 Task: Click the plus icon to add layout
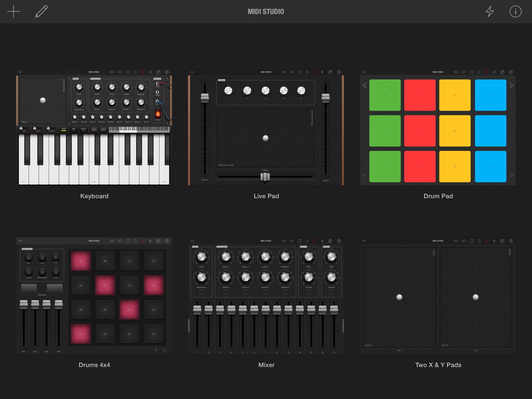[13, 12]
